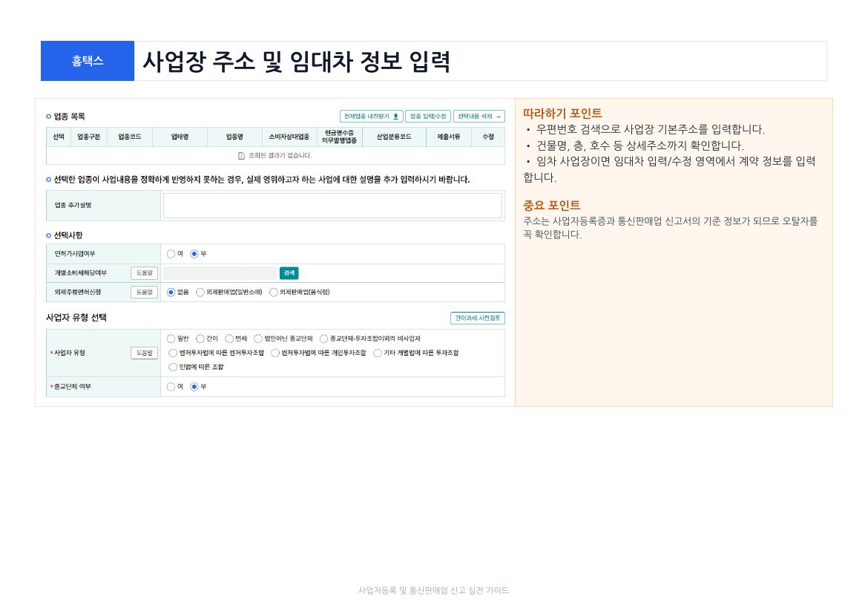Click the 제출서류 column header
Image resolution: width=868 pixels, height=614 pixels.
448,137
